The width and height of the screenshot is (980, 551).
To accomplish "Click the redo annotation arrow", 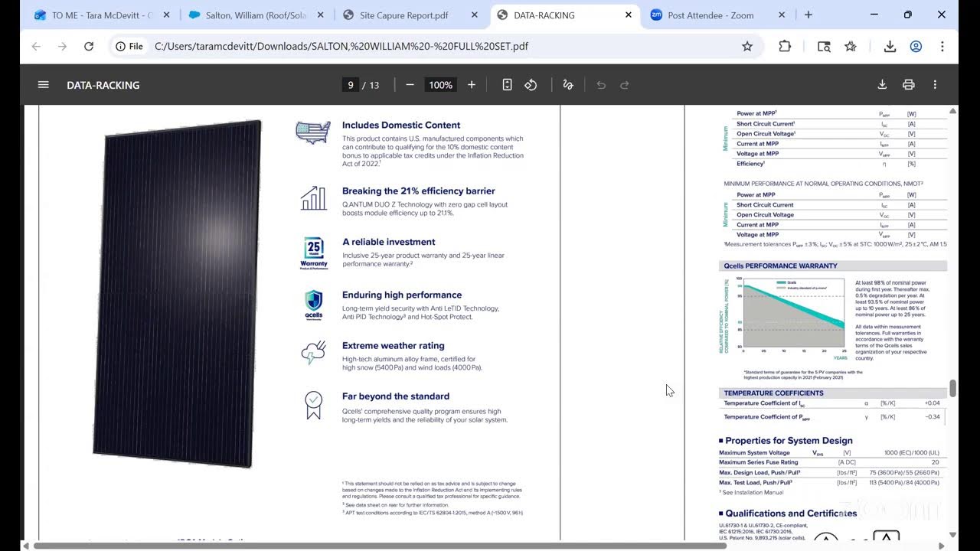I will pyautogui.click(x=625, y=85).
